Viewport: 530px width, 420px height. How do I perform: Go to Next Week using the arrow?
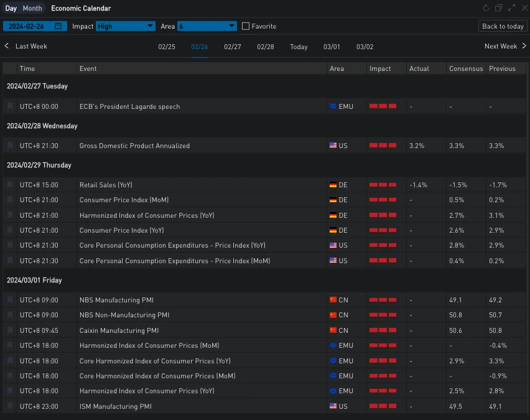(x=524, y=46)
